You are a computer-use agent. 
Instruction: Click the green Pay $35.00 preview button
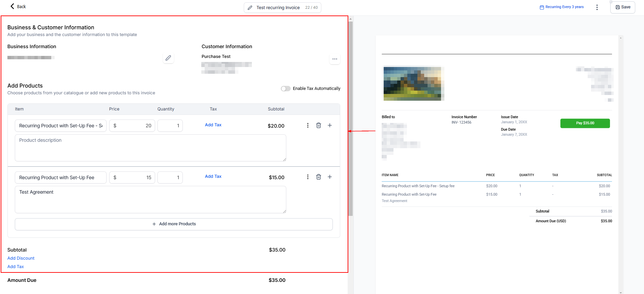tap(585, 123)
